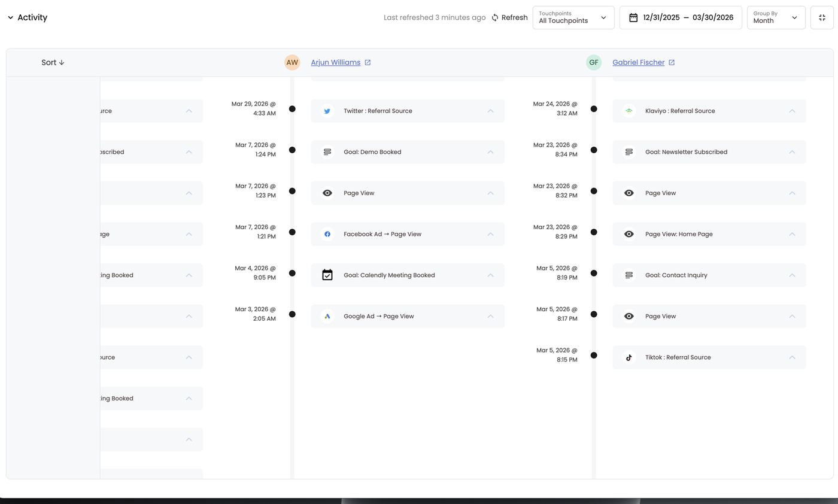Viewport: 838px width, 504px height.
Task: Open Gabriel Fischer profile link
Action: [x=638, y=62]
